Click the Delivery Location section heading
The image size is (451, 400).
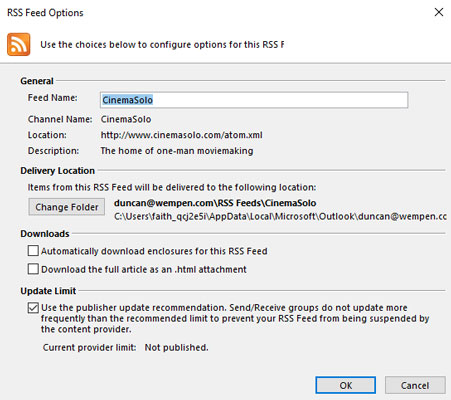click(x=58, y=171)
